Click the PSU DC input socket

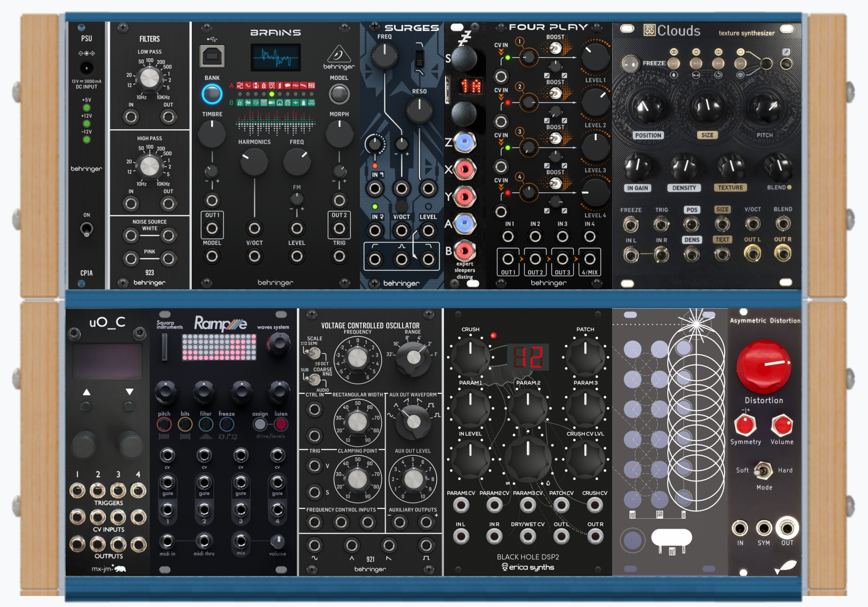87,68
